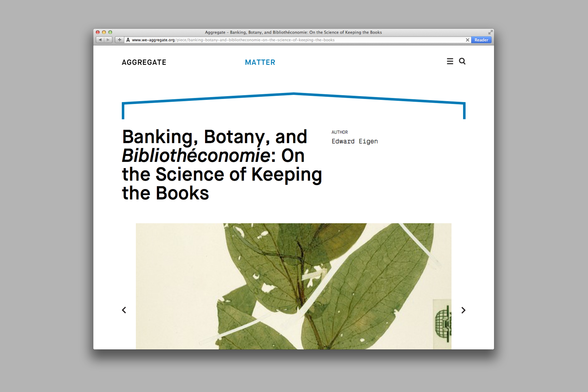Click the magnifying glass search icon
This screenshot has width=588, height=392.
(x=462, y=61)
